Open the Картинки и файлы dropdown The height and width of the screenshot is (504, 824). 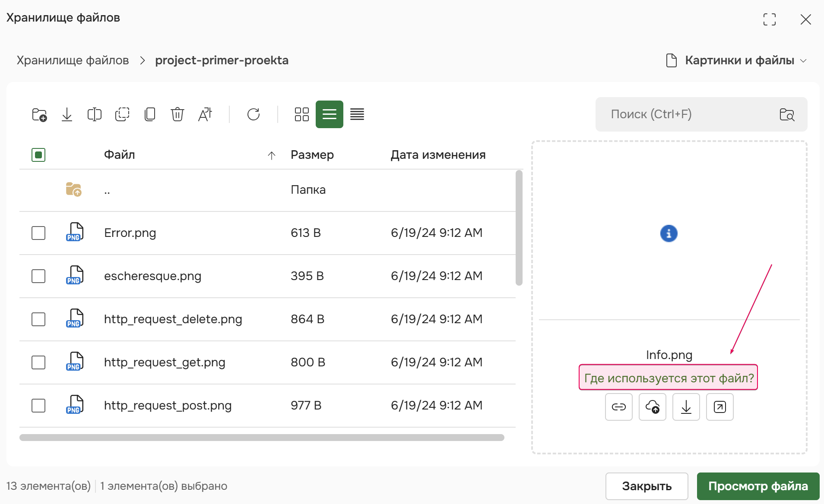[x=736, y=60]
